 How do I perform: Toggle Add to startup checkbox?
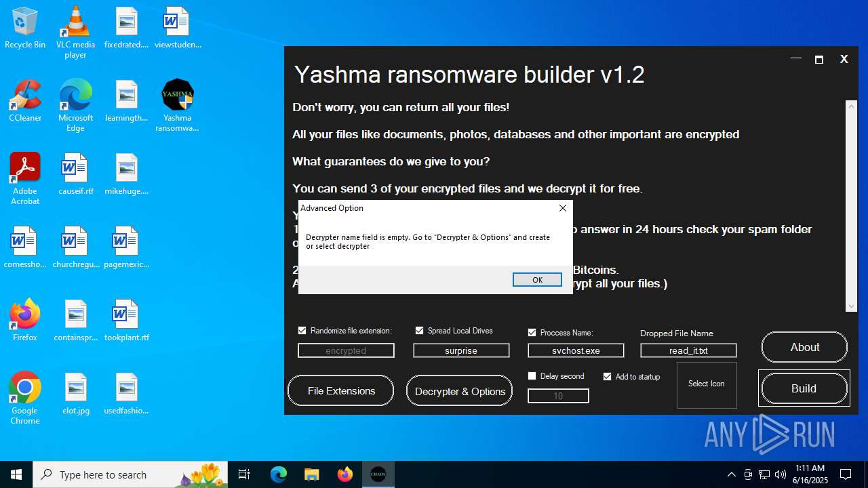608,376
